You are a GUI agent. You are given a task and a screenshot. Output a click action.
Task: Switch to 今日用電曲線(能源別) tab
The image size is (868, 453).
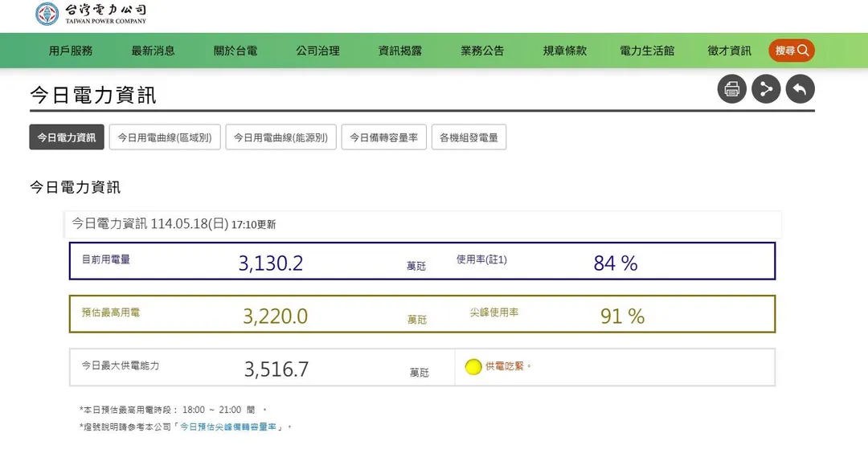280,137
